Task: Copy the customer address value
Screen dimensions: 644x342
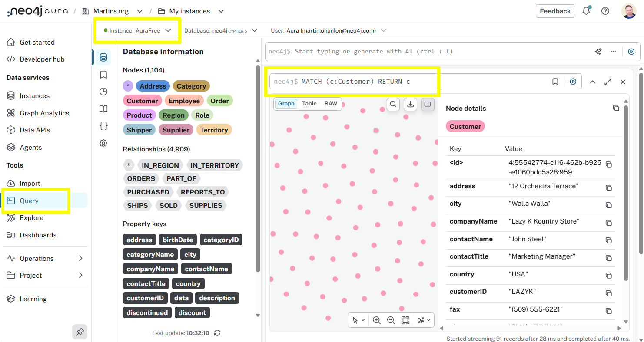Action: [609, 187]
